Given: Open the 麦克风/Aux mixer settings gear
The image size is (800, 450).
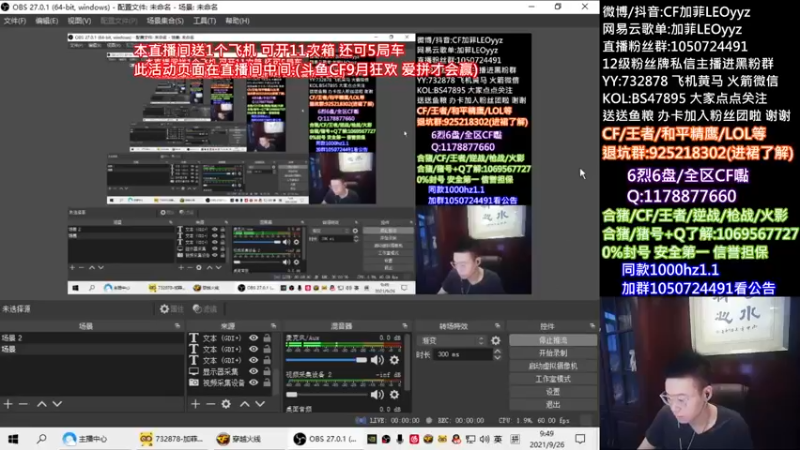Looking at the screenshot, I should 394,360.
